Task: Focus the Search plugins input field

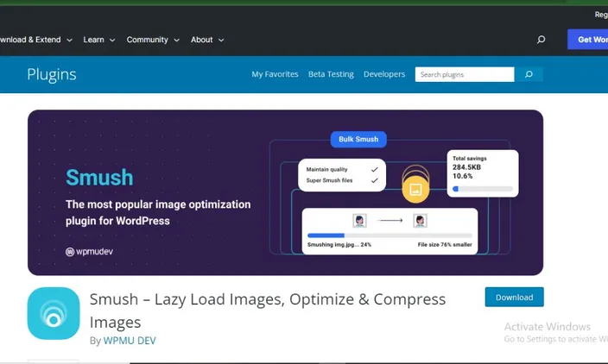Action: pyautogui.click(x=465, y=74)
